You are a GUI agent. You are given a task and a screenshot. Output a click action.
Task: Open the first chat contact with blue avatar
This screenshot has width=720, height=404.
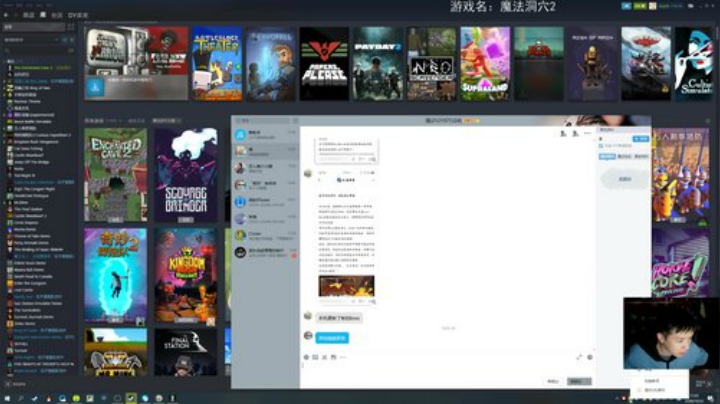[266, 135]
